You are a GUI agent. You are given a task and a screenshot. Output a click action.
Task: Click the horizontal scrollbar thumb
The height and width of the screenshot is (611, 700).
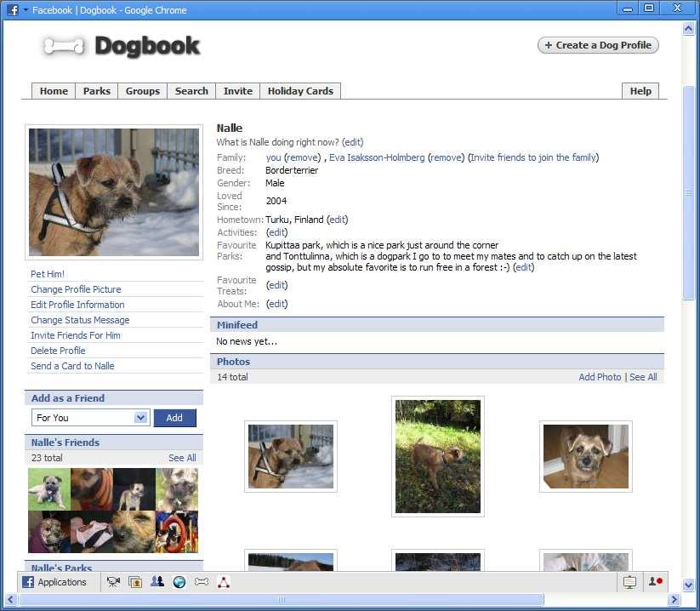282,599
